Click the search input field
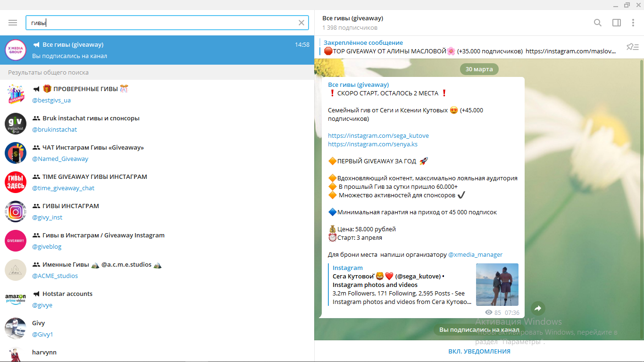 click(160, 23)
